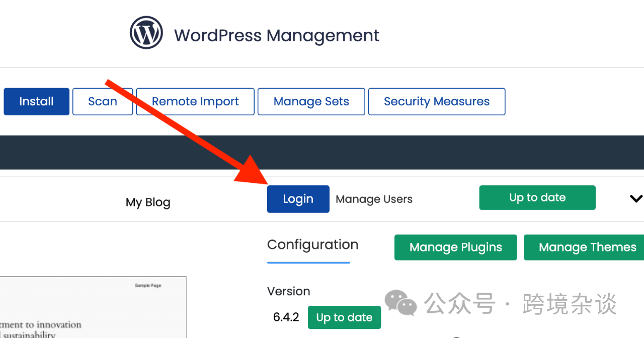Open Manage Sets
Screen dimensions: 644x338
tap(311, 102)
